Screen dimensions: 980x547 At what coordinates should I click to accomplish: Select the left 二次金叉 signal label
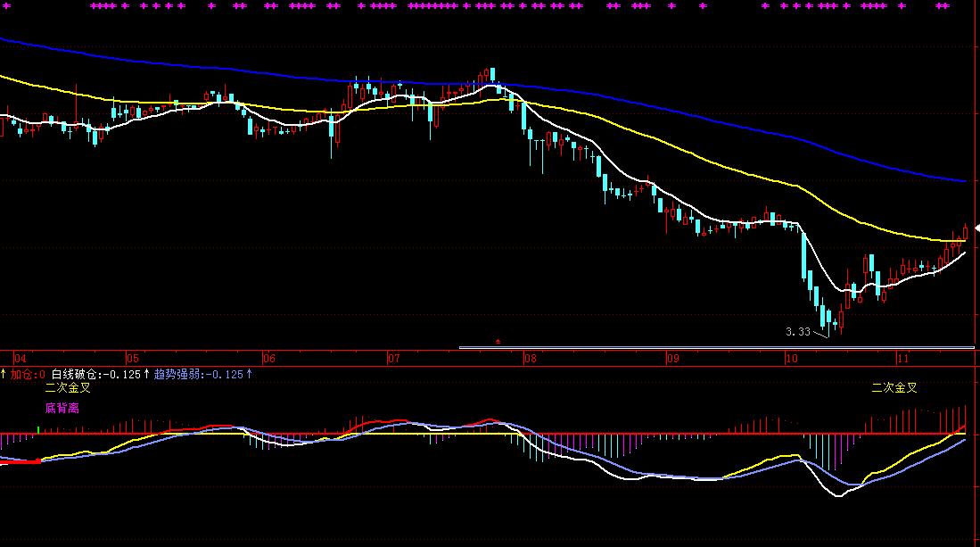(x=68, y=388)
